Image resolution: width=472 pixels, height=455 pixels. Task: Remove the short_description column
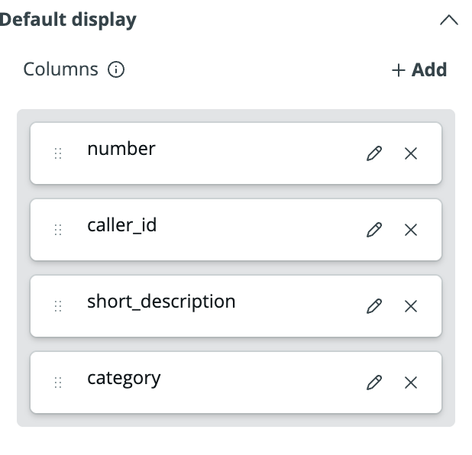[411, 306]
